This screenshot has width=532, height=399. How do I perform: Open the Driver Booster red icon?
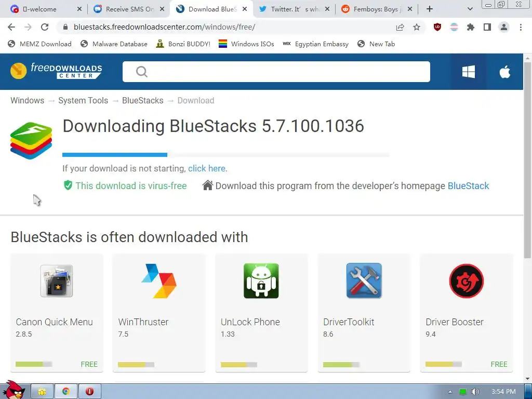click(x=466, y=281)
